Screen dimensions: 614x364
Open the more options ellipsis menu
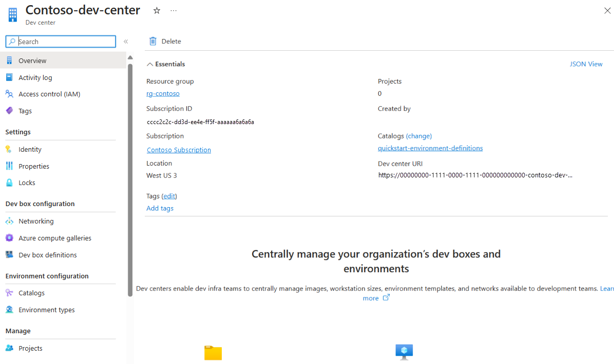pyautogui.click(x=174, y=11)
